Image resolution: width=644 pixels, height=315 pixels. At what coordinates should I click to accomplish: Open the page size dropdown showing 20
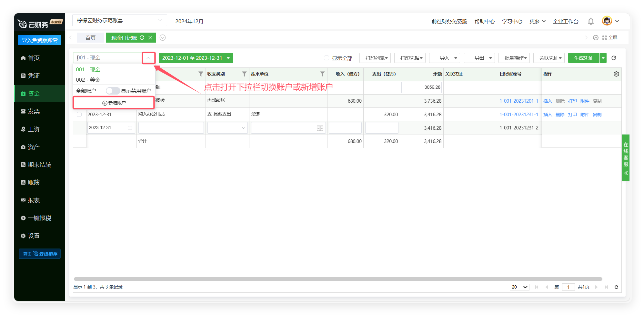pyautogui.click(x=519, y=287)
